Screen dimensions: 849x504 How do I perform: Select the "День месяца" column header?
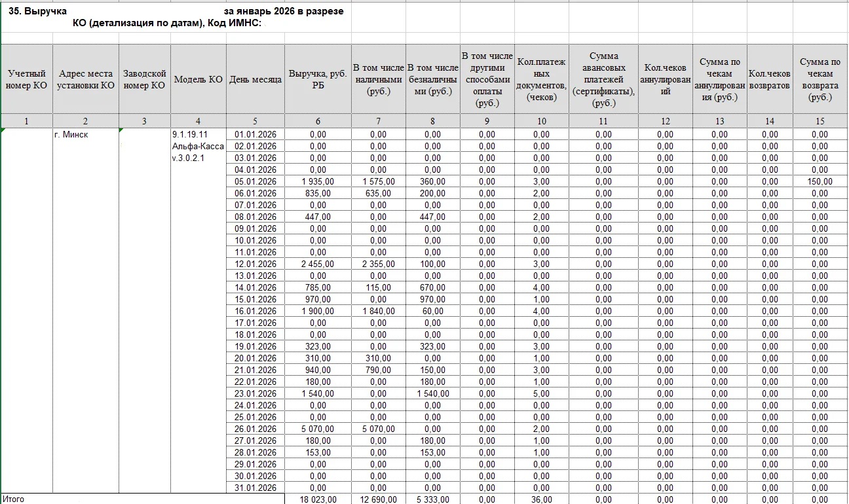(x=255, y=79)
